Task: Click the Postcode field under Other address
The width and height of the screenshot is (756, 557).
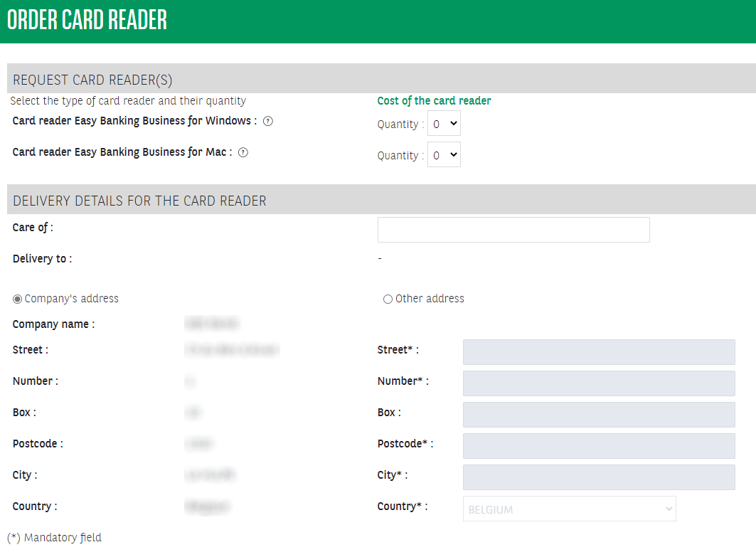Action: pos(598,446)
